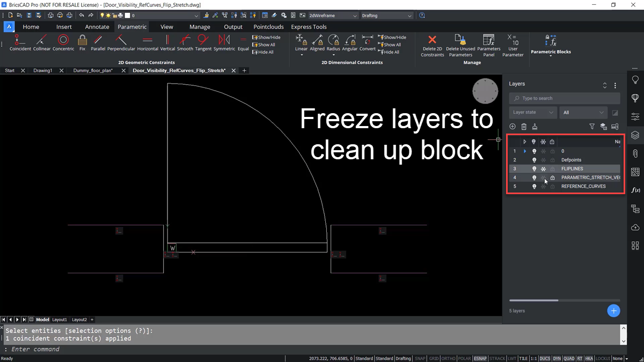
Task: Switch to the Annotate ribbon tab
Action: coord(97,27)
